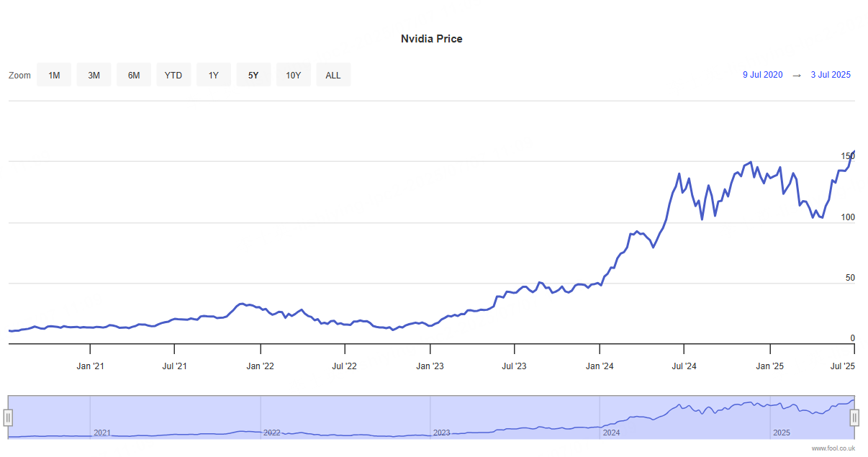Select the 10Y zoom range
The width and height of the screenshot is (868, 457).
coord(294,75)
